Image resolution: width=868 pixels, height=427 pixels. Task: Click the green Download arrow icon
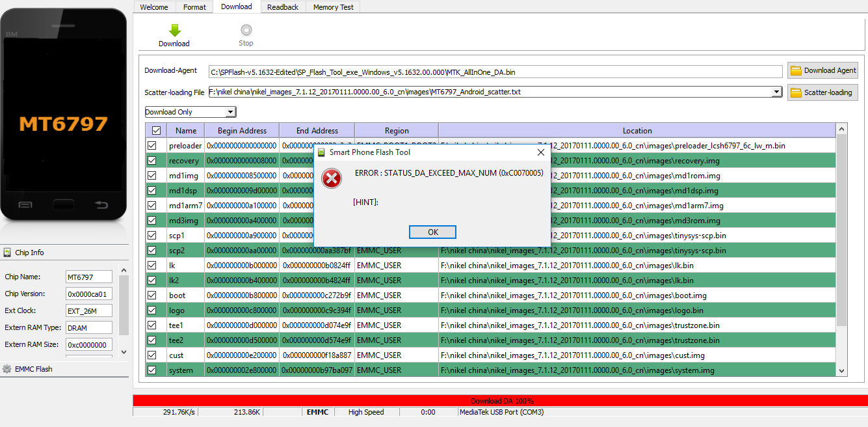[174, 31]
